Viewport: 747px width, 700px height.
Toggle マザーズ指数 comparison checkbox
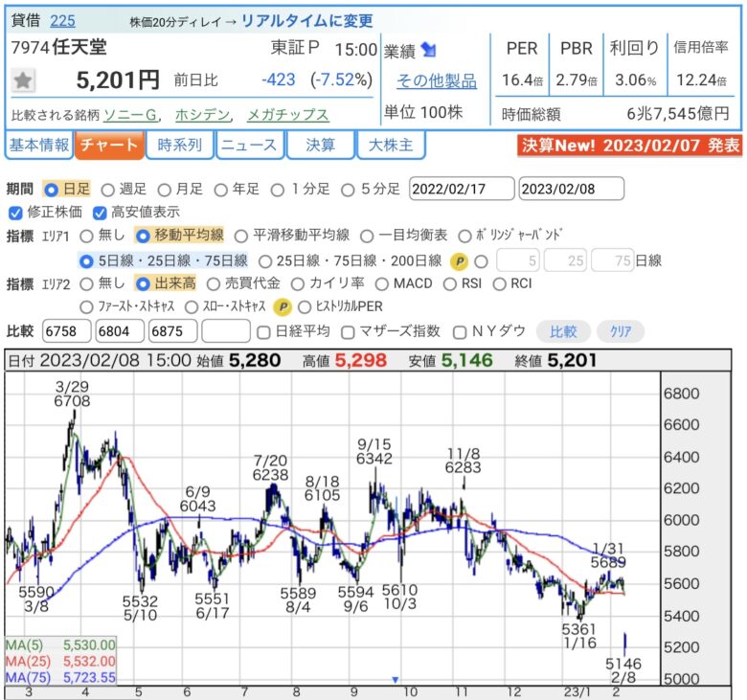click(x=348, y=332)
